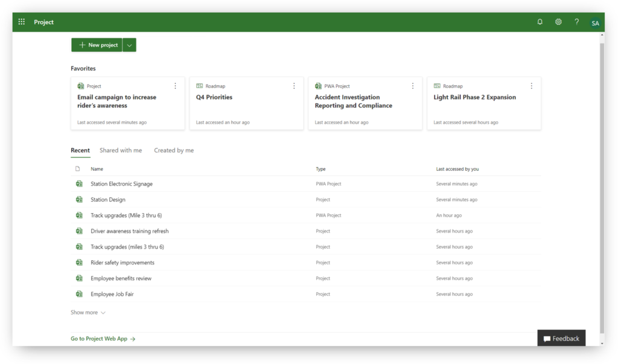Click roadmap icon on Q4 Priorities card
Viewport: 618px width, 364px height.
tap(199, 86)
